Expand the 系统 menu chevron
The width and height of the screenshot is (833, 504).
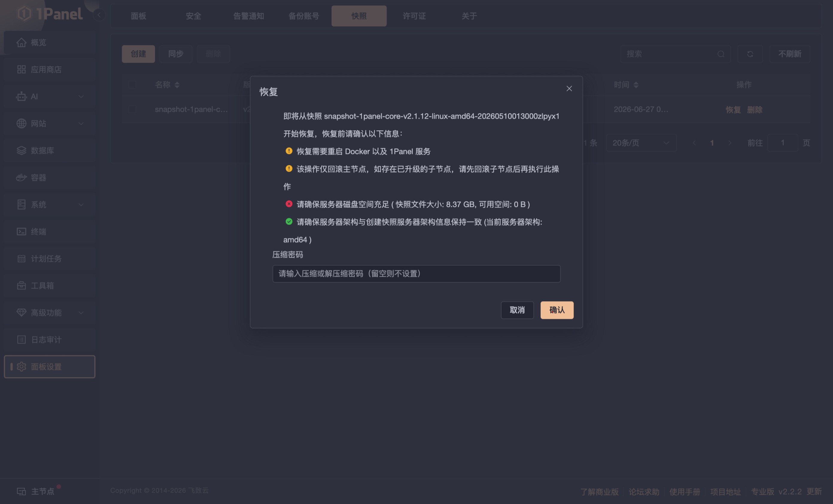[x=81, y=205]
